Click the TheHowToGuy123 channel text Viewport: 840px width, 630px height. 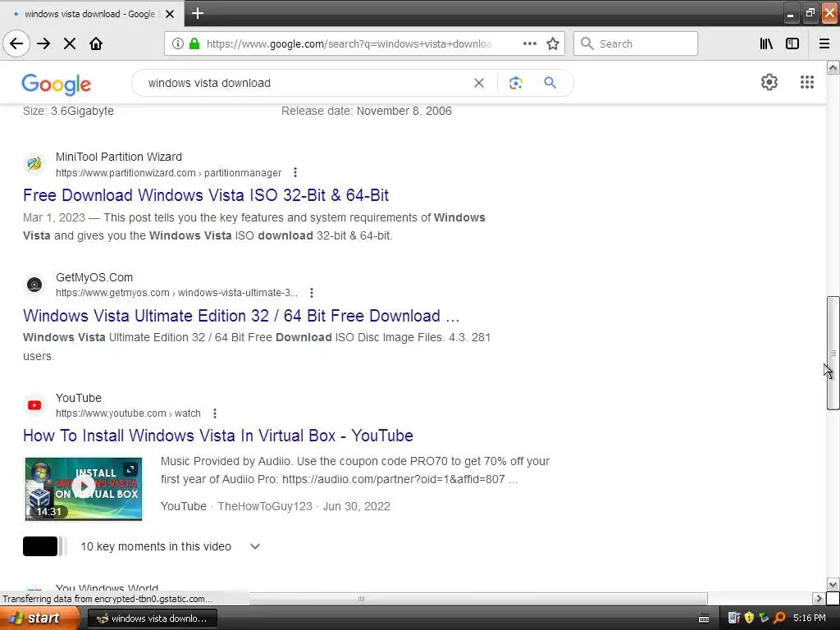[x=265, y=506]
